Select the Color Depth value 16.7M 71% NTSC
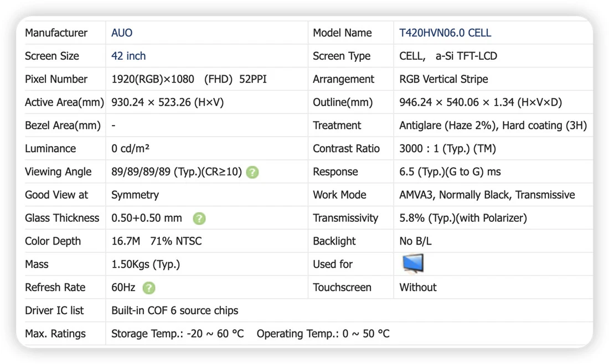The image size is (609, 364). click(x=157, y=241)
